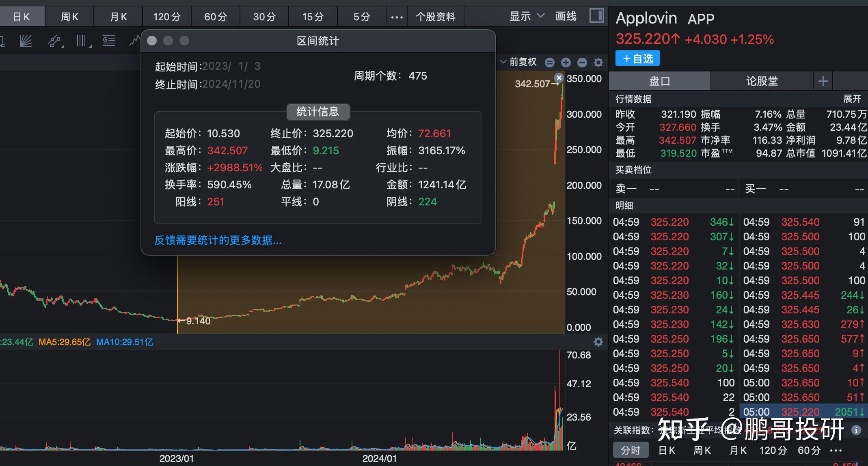Select 周K in the mini chart tabs
Image resolution: width=868 pixels, height=466 pixels.
click(x=702, y=450)
